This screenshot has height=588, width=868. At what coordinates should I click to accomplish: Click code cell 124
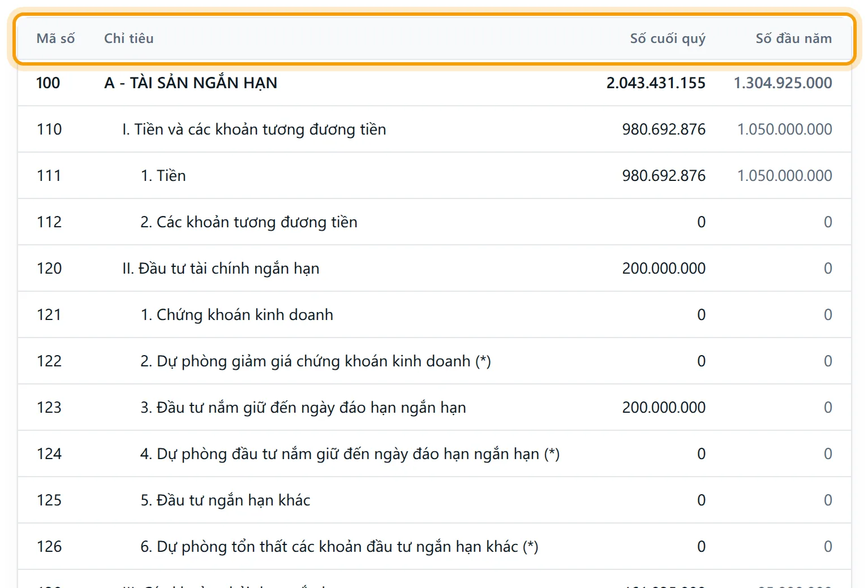(x=49, y=454)
